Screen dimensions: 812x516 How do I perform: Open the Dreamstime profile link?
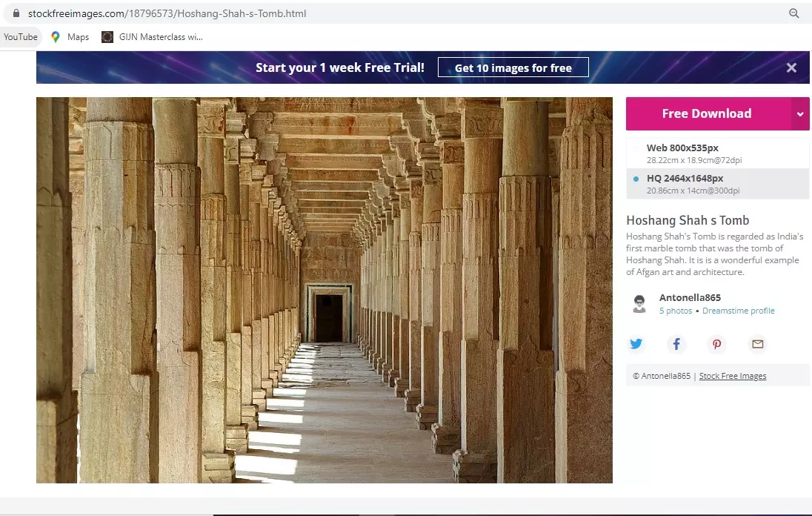(x=739, y=311)
